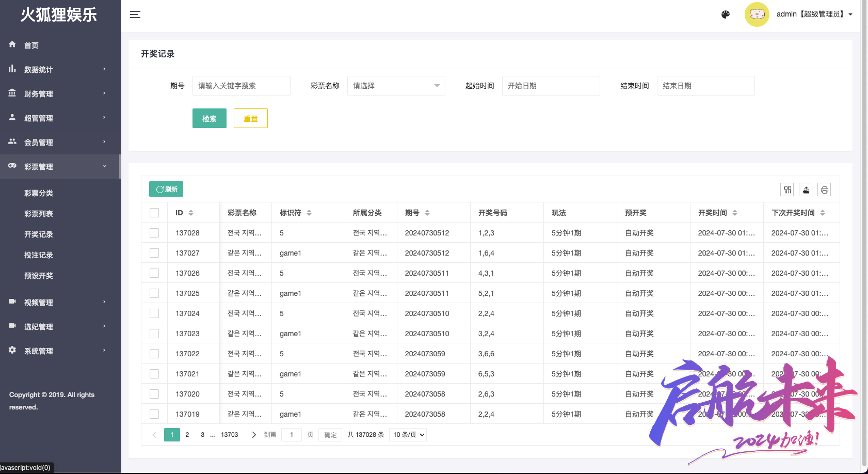Image resolution: width=868 pixels, height=474 pixels.
Task: Click the 检索 search button
Action: 210,118
